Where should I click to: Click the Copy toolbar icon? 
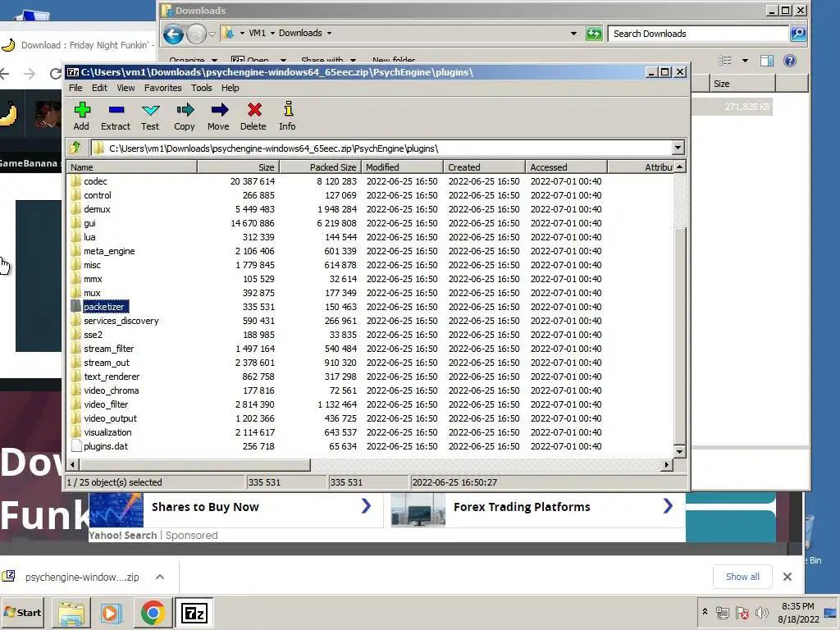185,116
